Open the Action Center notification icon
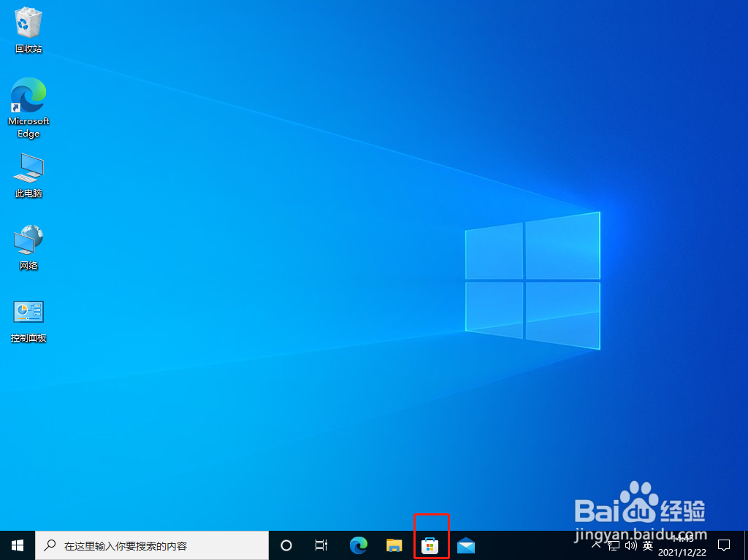The width and height of the screenshot is (748, 560). click(723, 545)
